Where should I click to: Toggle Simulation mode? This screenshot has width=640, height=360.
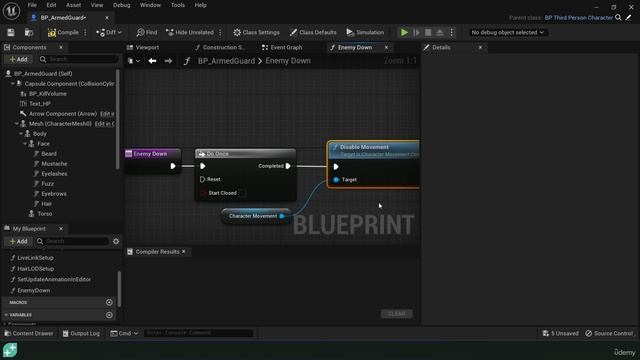(x=365, y=32)
